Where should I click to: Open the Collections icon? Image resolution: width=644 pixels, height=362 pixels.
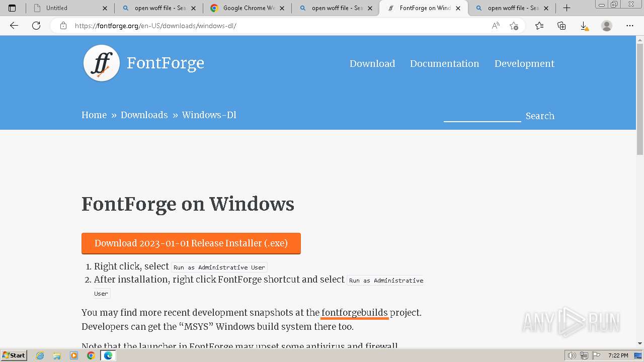click(x=561, y=26)
